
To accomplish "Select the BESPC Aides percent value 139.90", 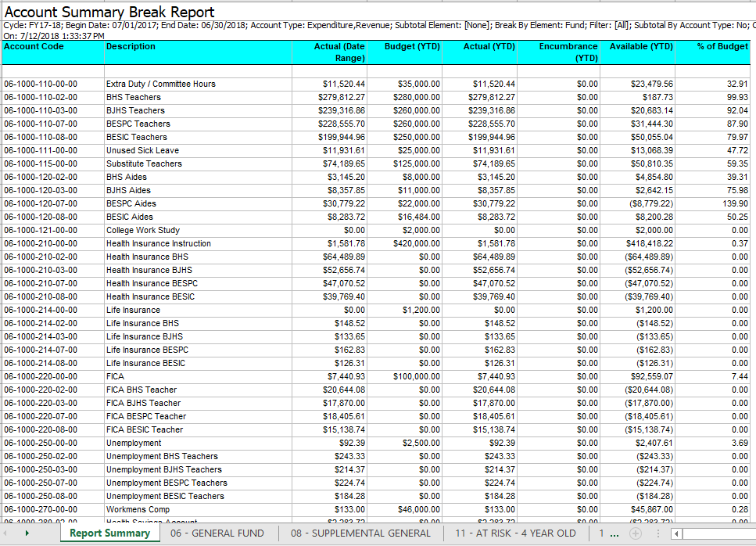I will pyautogui.click(x=733, y=203).
